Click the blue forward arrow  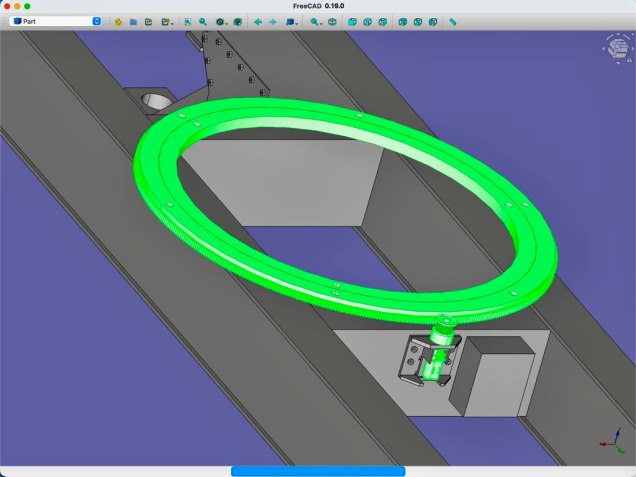[272, 21]
